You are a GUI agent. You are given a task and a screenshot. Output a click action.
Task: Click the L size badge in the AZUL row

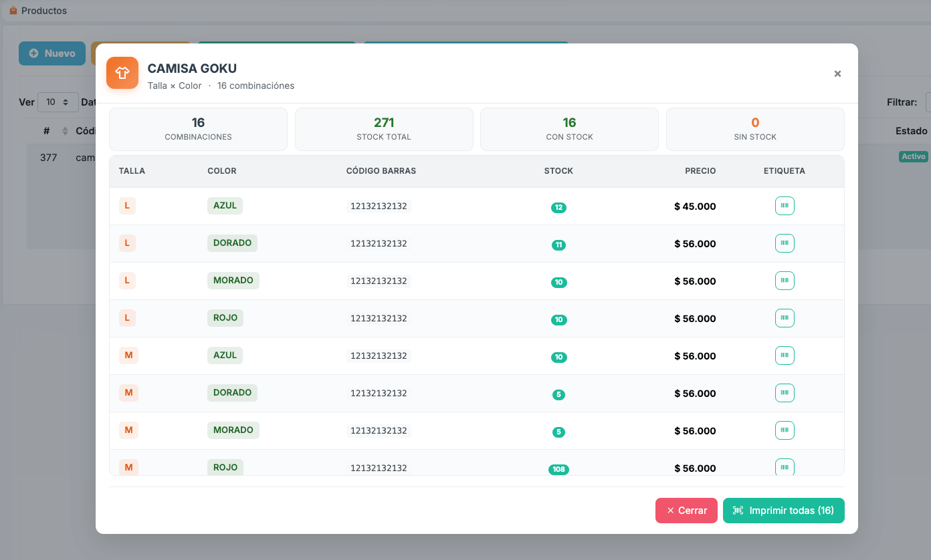[127, 206]
